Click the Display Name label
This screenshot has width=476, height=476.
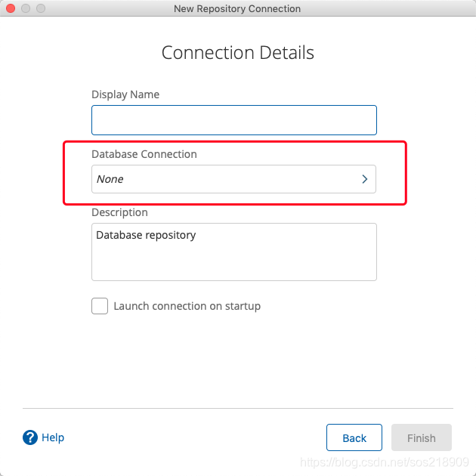pyautogui.click(x=125, y=94)
